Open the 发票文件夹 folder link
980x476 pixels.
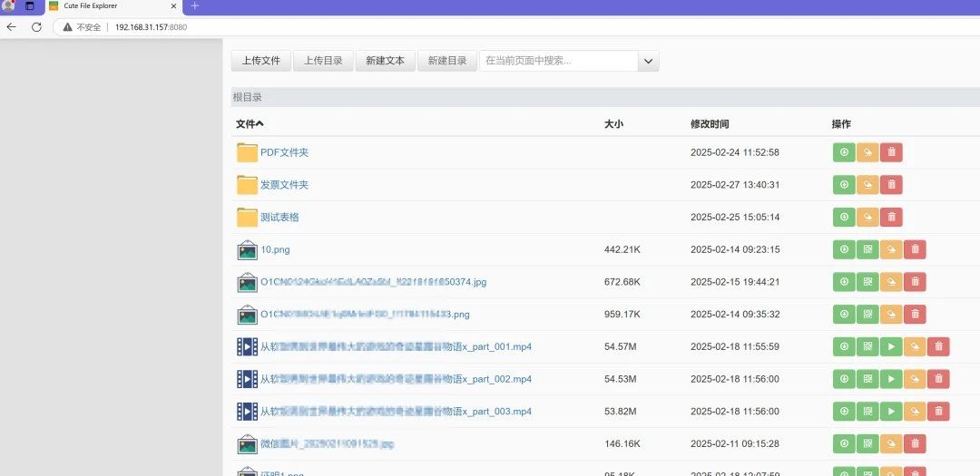click(x=284, y=185)
